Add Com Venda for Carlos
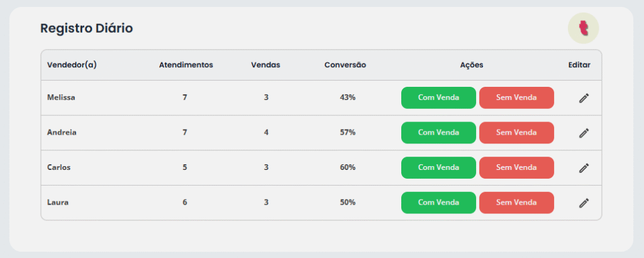This screenshot has width=644, height=258. [438, 167]
